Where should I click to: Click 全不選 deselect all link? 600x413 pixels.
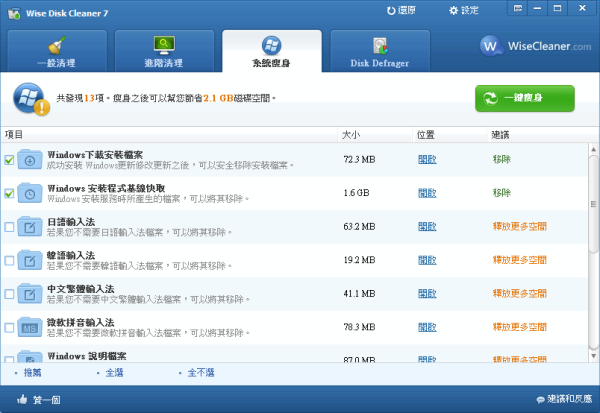(x=201, y=372)
